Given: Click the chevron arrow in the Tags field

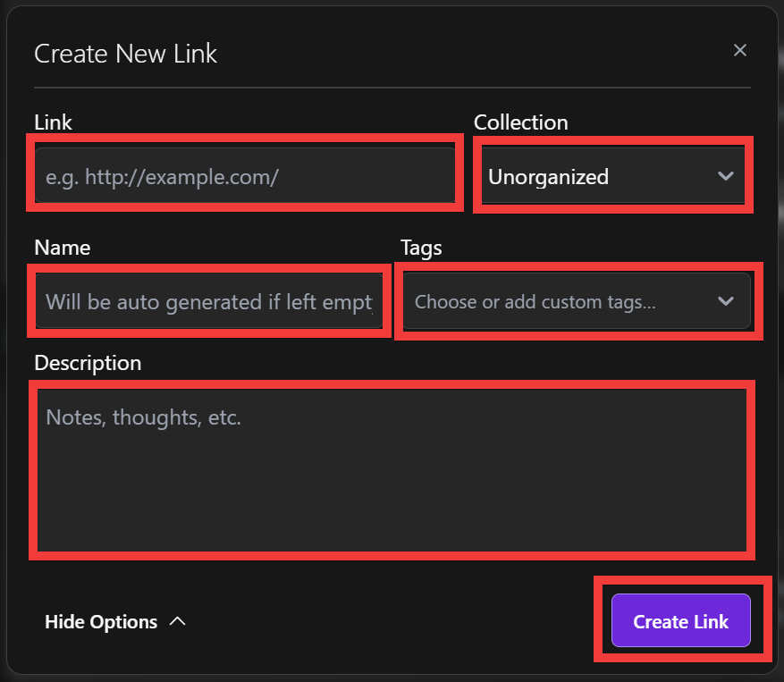Looking at the screenshot, I should 725,302.
